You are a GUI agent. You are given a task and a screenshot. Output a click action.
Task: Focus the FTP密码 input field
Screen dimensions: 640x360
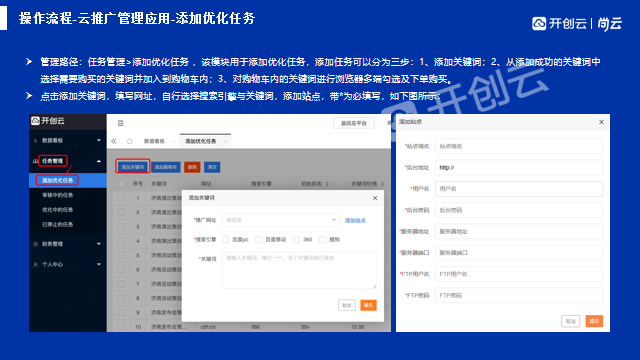519,296
